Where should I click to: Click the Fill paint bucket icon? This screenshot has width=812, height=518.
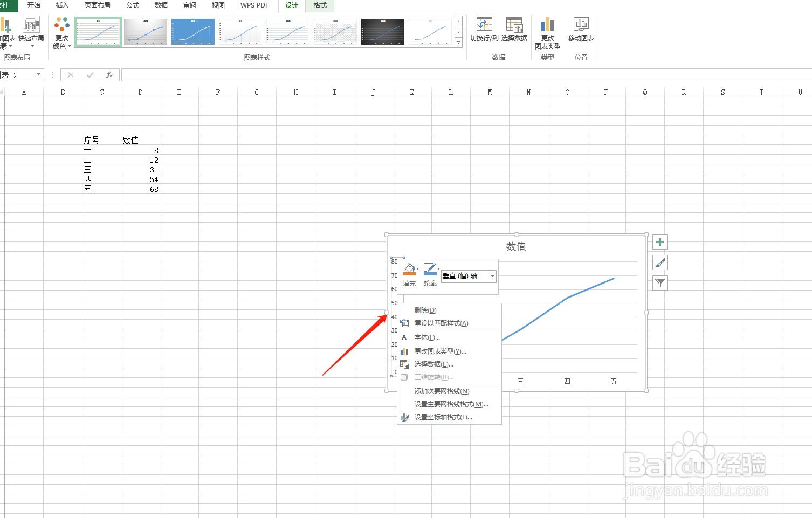pyautogui.click(x=409, y=268)
